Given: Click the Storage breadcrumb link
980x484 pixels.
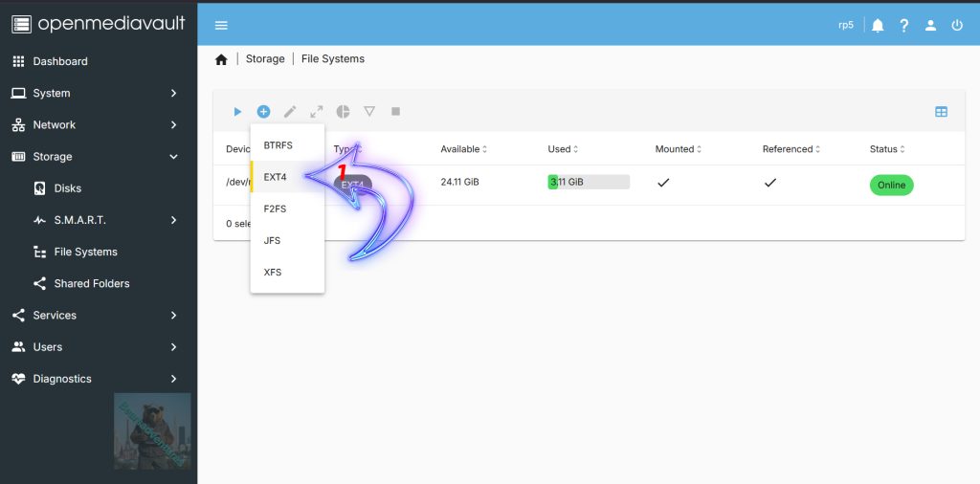Looking at the screenshot, I should [x=265, y=58].
